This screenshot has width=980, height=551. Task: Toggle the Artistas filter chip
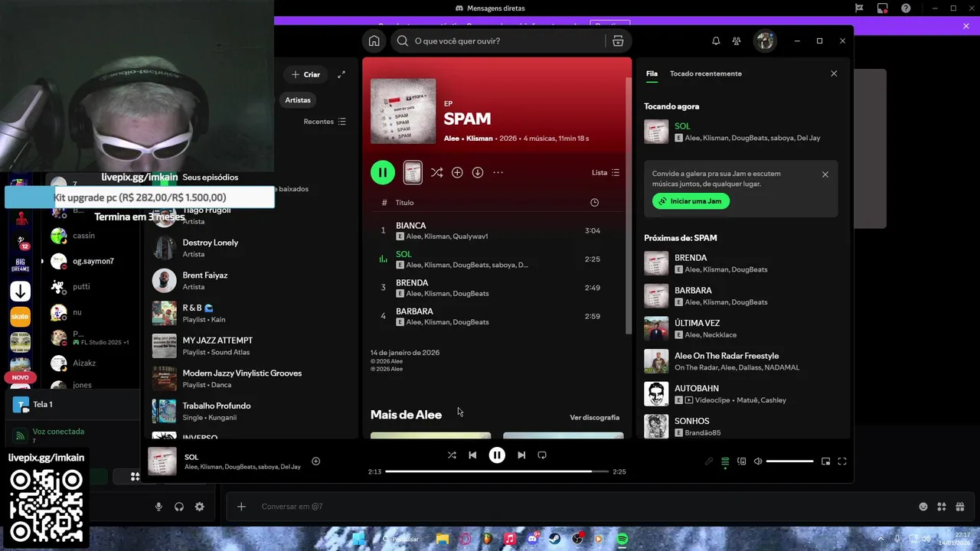[298, 100]
